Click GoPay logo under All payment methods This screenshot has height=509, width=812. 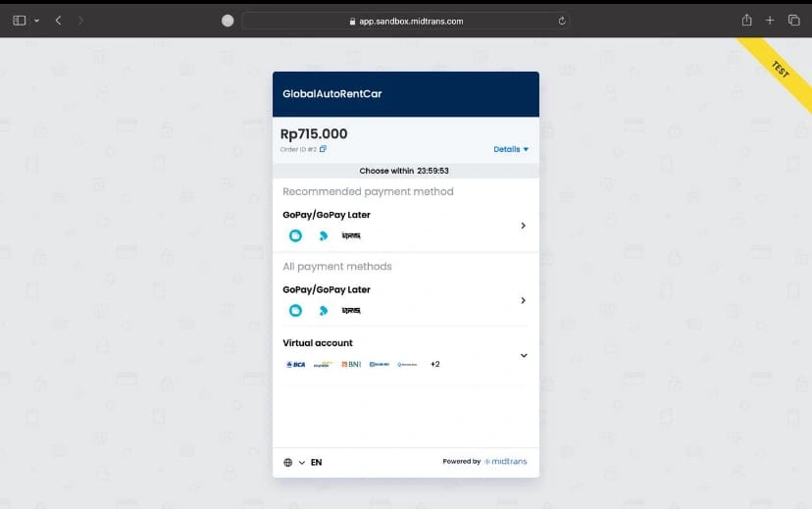[x=296, y=310]
